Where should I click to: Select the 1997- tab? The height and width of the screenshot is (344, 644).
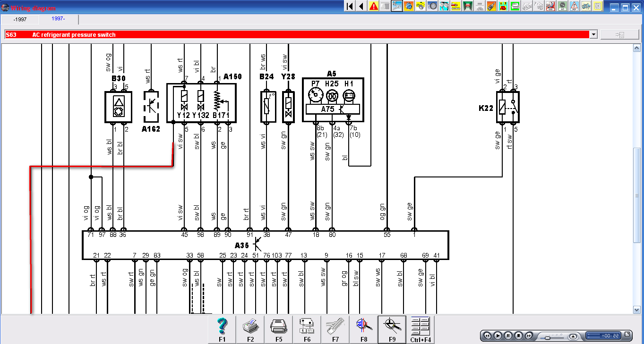click(59, 19)
